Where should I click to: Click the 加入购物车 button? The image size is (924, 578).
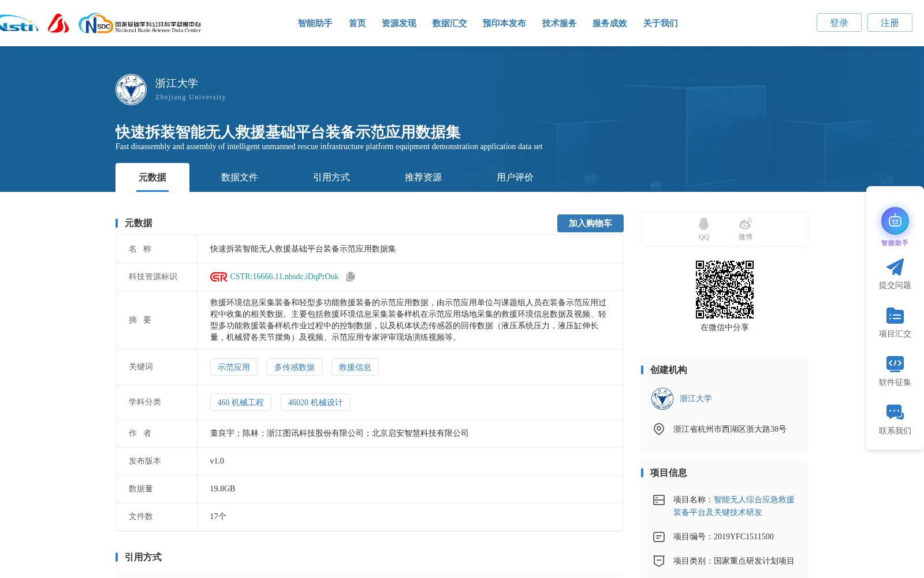[x=590, y=223]
